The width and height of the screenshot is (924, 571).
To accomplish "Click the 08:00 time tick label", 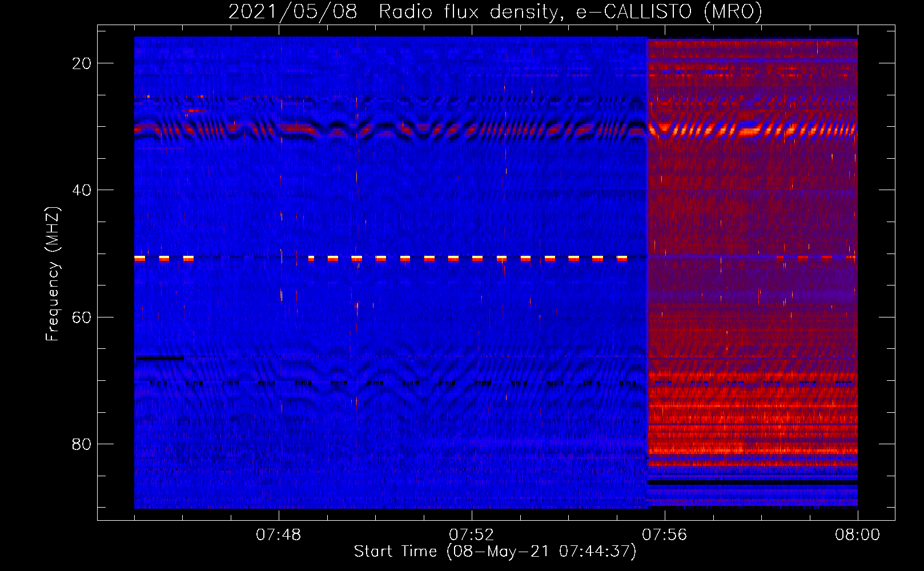I will [x=857, y=535].
